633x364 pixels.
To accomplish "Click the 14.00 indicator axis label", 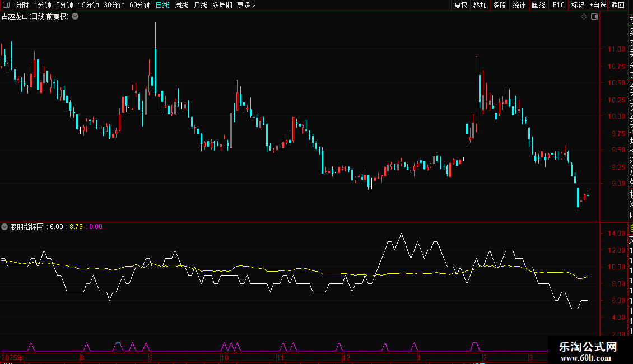I will pos(616,234).
